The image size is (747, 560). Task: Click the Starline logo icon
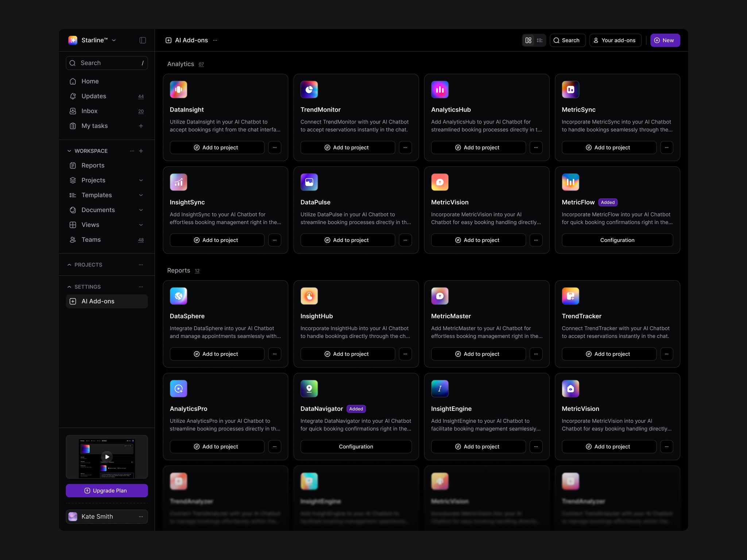[73, 40]
